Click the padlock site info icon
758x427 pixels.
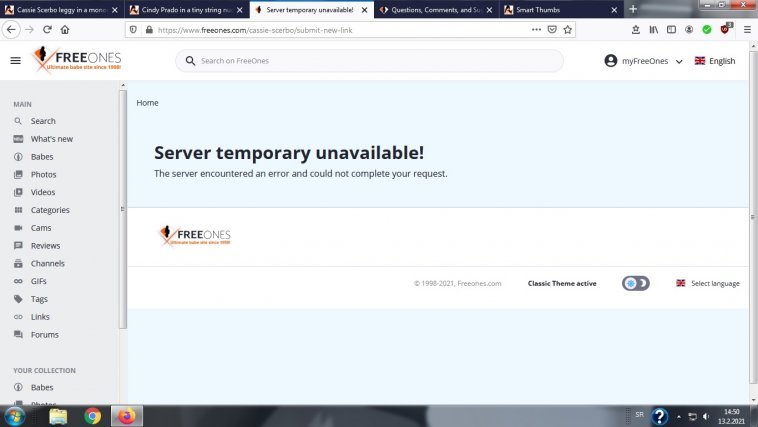[149, 30]
